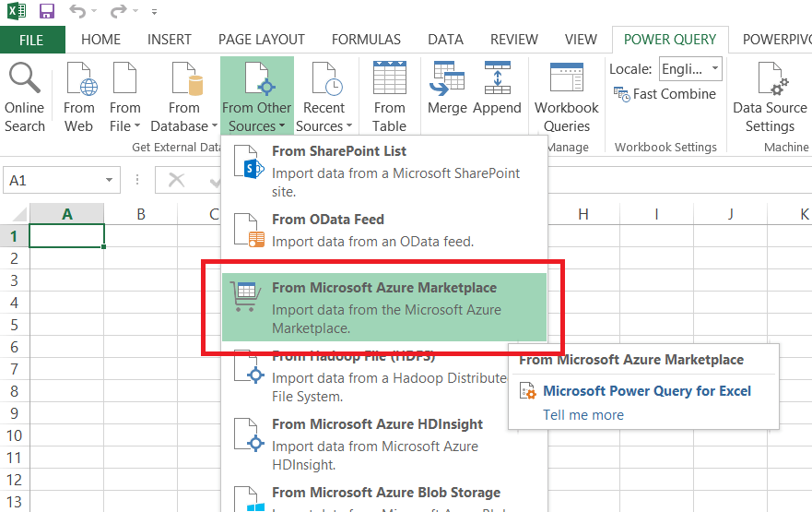Click the Online Search magnifier icon
Screen dimensions: 812x512
[x=24, y=77]
